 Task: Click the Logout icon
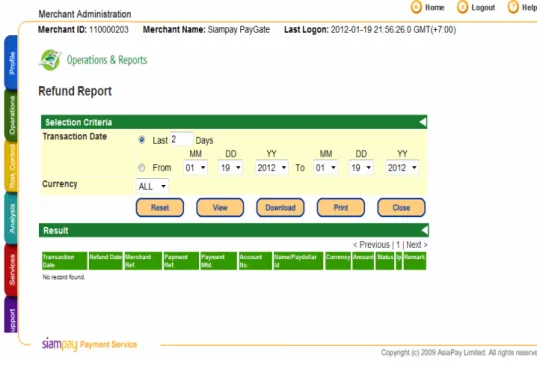462,7
